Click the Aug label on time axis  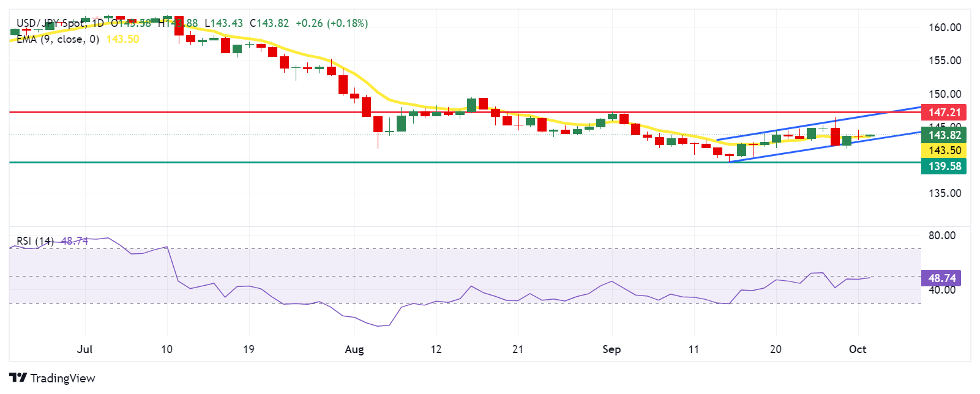pos(354,349)
